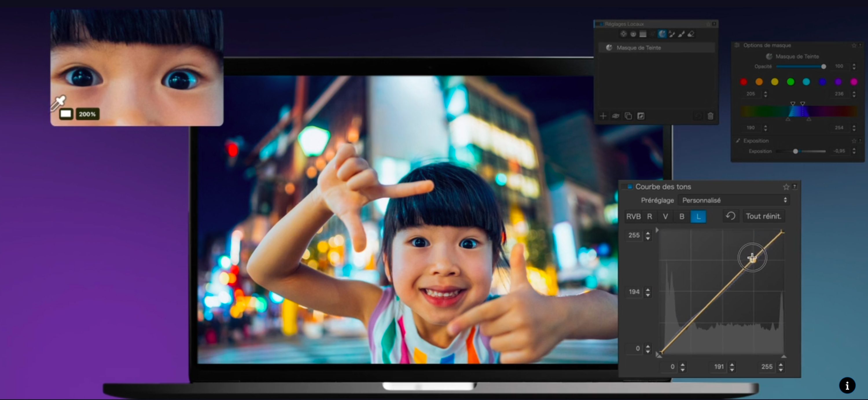Click the invert mask icon

coord(641,116)
